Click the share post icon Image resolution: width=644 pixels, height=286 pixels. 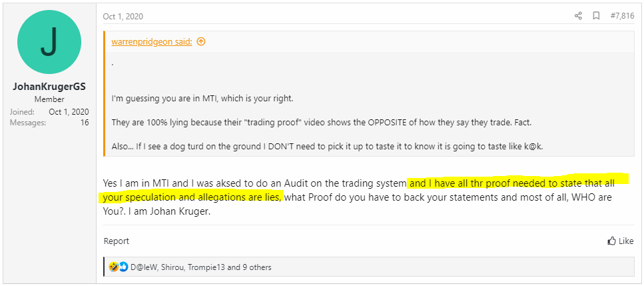tap(578, 16)
